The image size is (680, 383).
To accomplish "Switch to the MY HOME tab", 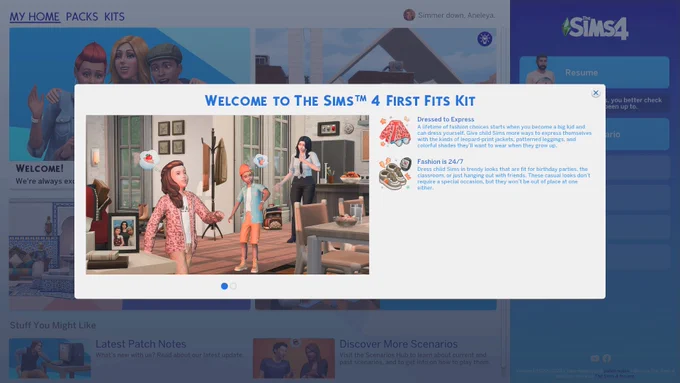I will [x=35, y=17].
